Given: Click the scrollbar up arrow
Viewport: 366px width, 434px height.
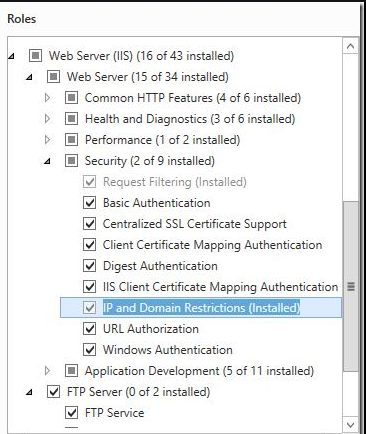Looking at the screenshot, I should (x=350, y=46).
